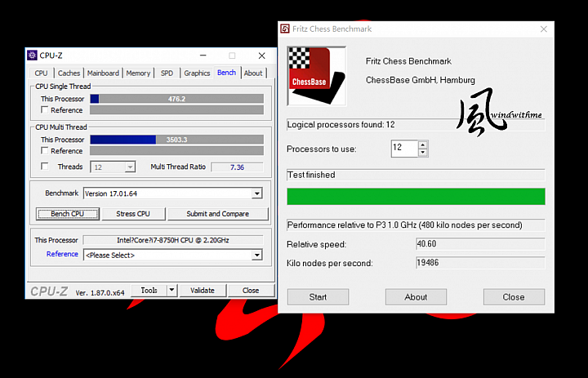Click Close button in CPU-Z footer
Viewport: 588px width, 378px height.
(251, 291)
